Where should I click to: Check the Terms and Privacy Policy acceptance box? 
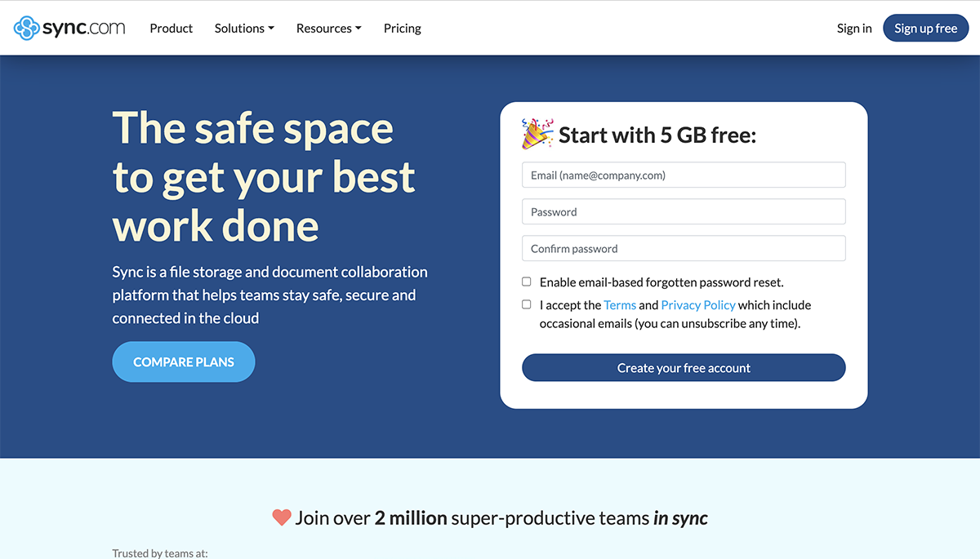(526, 304)
